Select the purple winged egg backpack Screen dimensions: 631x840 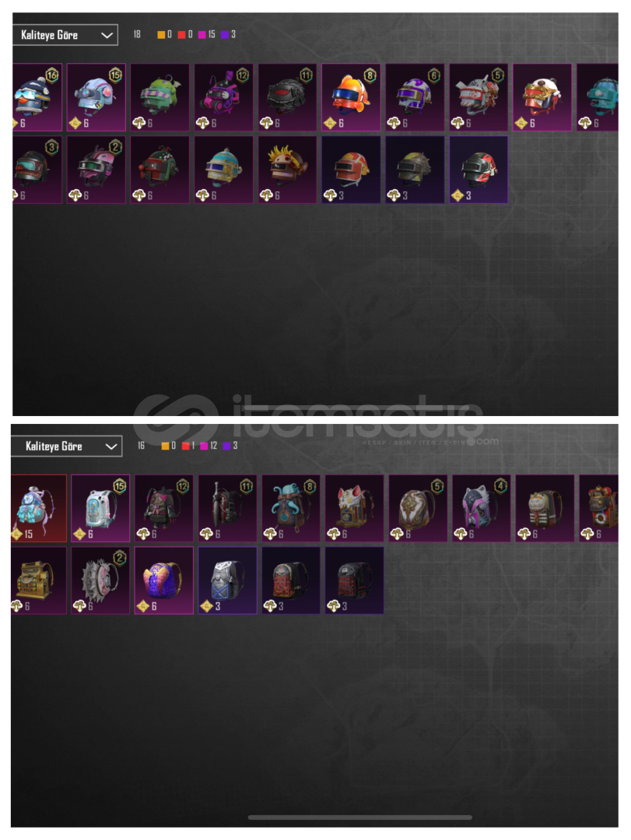coord(163,580)
